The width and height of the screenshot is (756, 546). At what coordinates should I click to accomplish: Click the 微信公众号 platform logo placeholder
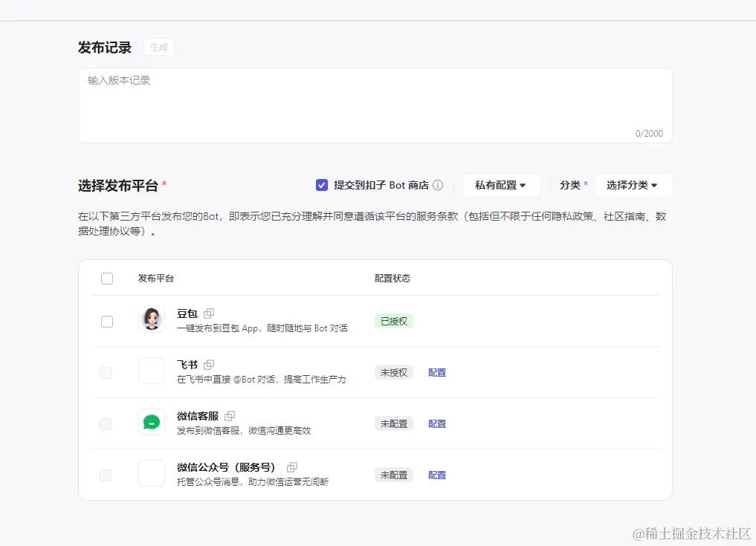pyautogui.click(x=152, y=473)
